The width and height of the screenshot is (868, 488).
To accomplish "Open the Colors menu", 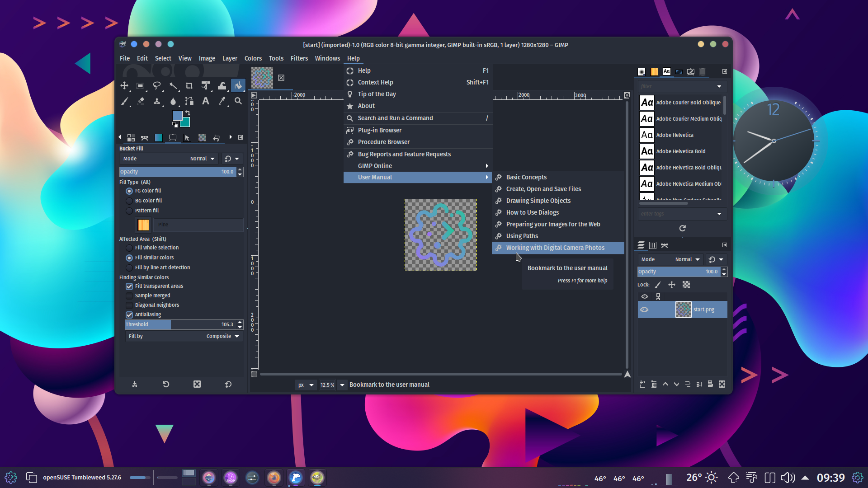I will (x=253, y=58).
